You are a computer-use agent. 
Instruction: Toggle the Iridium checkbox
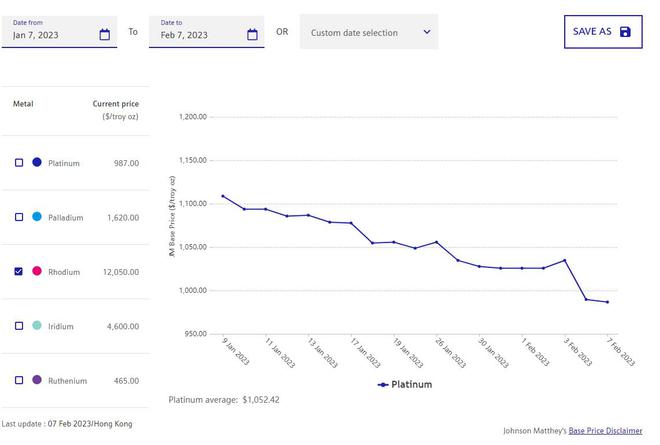click(x=19, y=326)
